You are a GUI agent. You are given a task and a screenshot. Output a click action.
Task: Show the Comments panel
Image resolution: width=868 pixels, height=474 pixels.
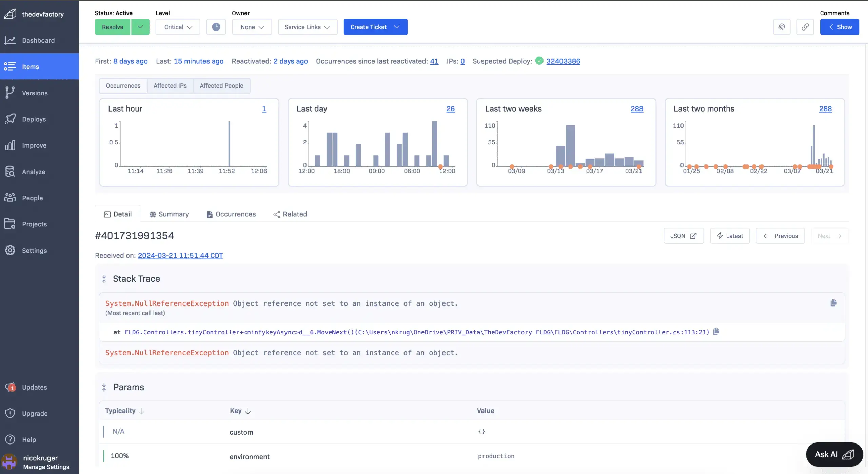(840, 27)
